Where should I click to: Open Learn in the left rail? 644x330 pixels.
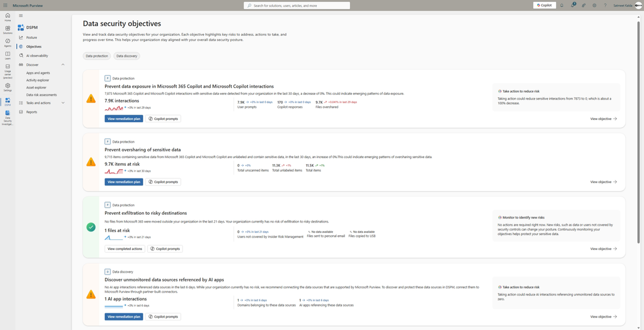[7, 55]
